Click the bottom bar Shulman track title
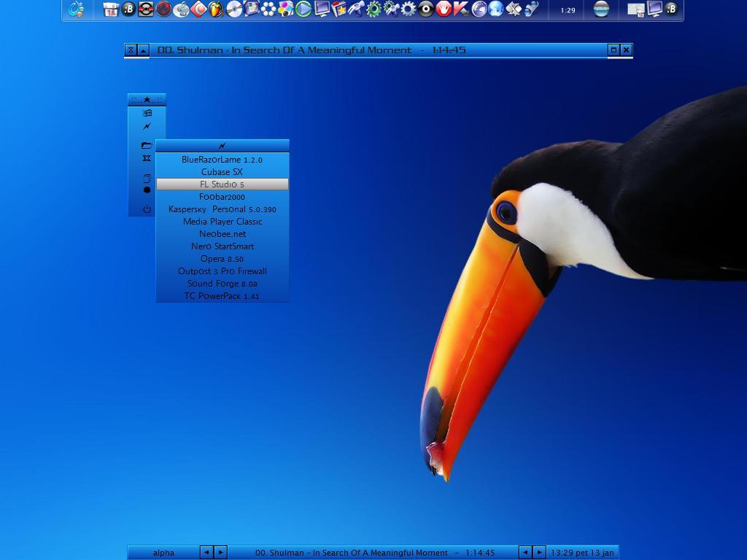Image resolution: width=747 pixels, height=560 pixels. [374, 553]
